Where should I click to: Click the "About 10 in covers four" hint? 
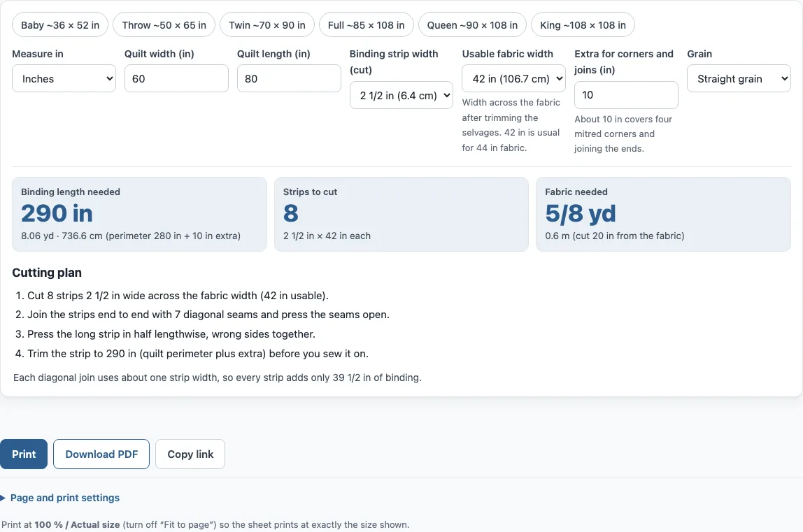coord(623,134)
